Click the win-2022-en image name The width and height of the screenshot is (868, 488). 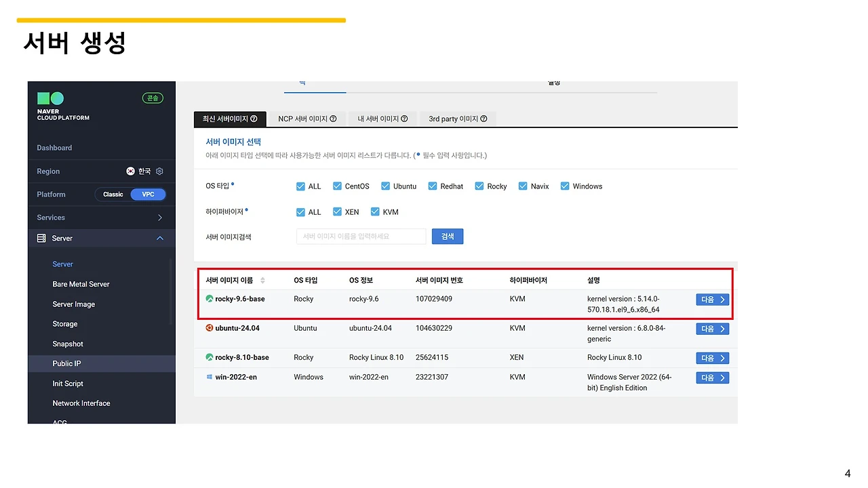click(x=236, y=377)
